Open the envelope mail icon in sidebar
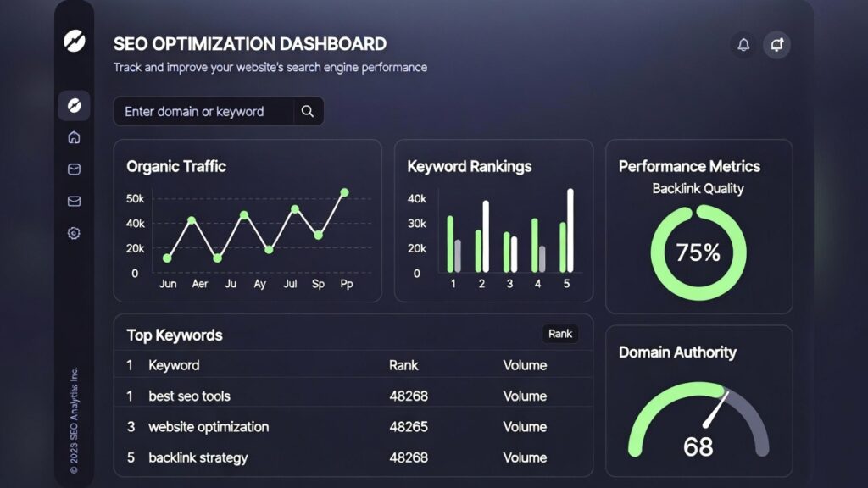 click(x=74, y=201)
